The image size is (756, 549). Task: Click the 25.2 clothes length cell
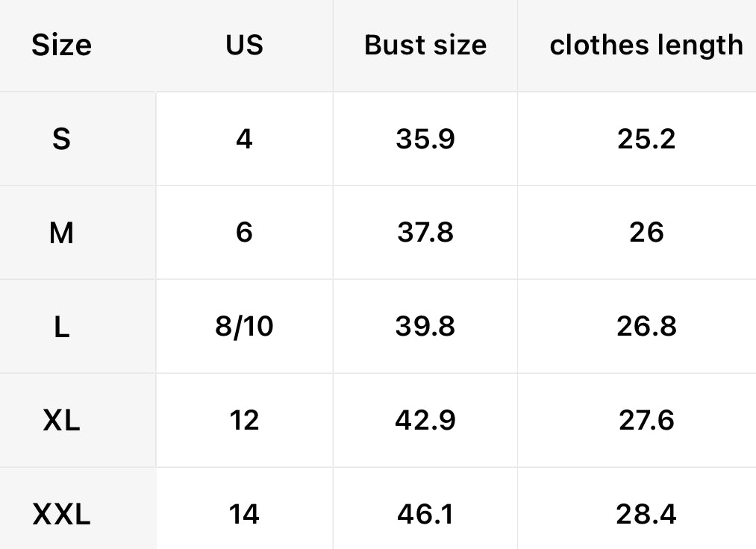[x=646, y=139]
